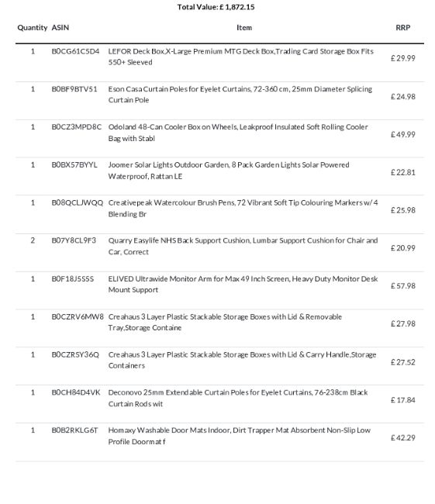Click the Item column header
435x504 pixels.
pyautogui.click(x=244, y=28)
